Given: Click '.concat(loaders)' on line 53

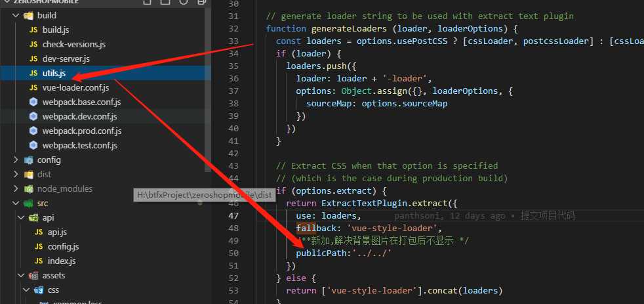Looking at the screenshot, I should coord(462,290).
